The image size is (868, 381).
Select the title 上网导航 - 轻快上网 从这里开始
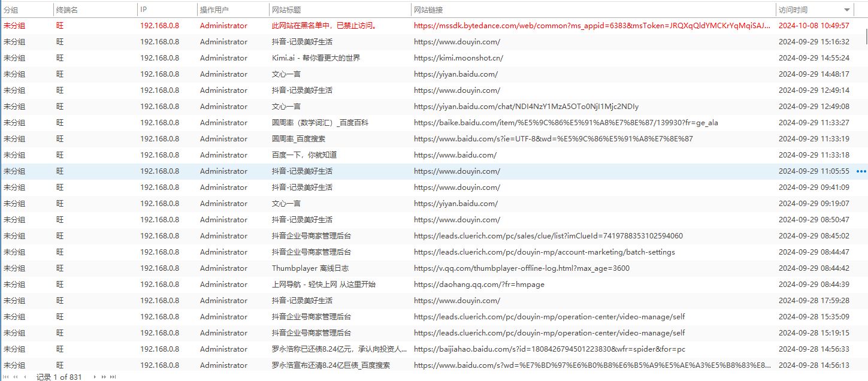pyautogui.click(x=323, y=285)
